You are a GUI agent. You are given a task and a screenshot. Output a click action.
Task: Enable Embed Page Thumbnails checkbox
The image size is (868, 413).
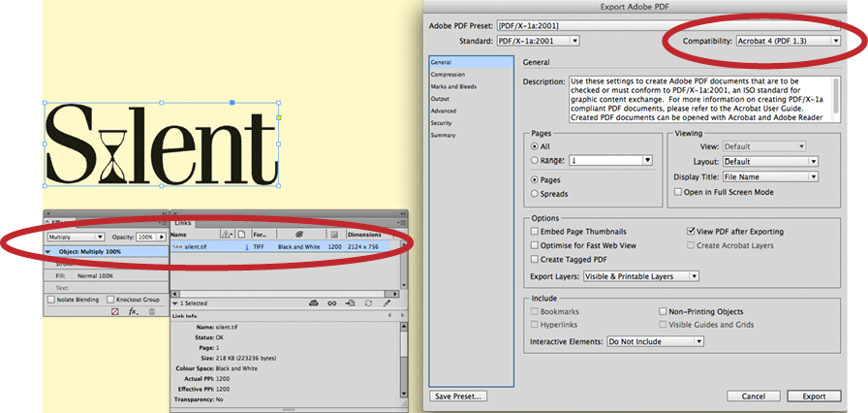[535, 232]
